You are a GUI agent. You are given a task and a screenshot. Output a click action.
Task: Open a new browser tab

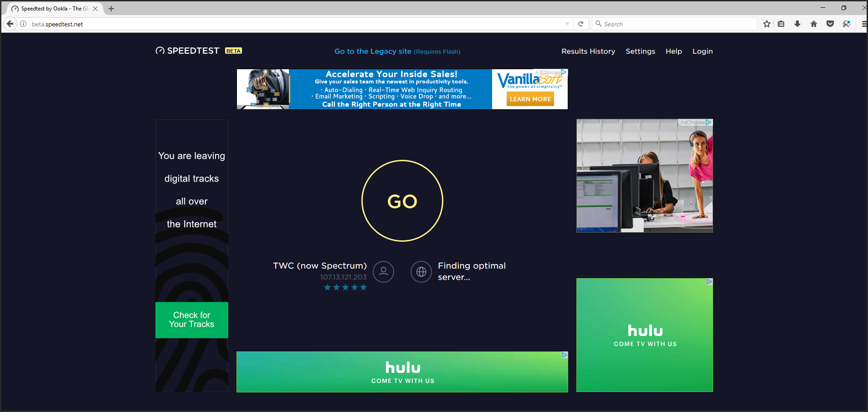[111, 9]
